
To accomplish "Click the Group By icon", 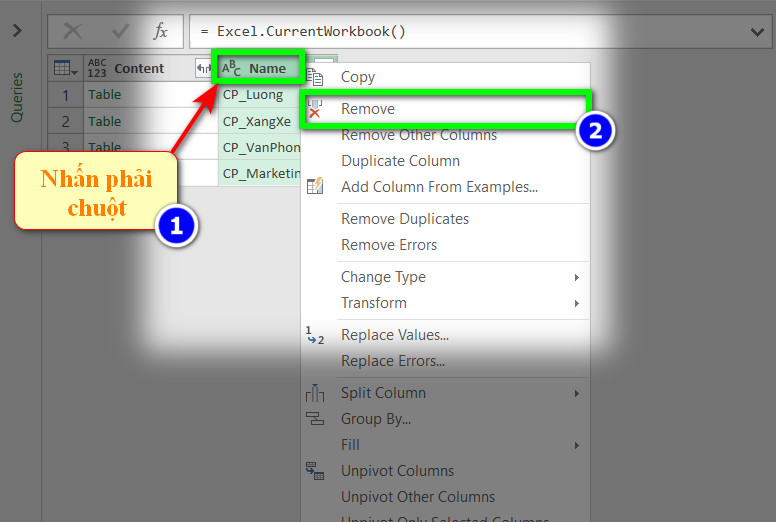I will [315, 419].
